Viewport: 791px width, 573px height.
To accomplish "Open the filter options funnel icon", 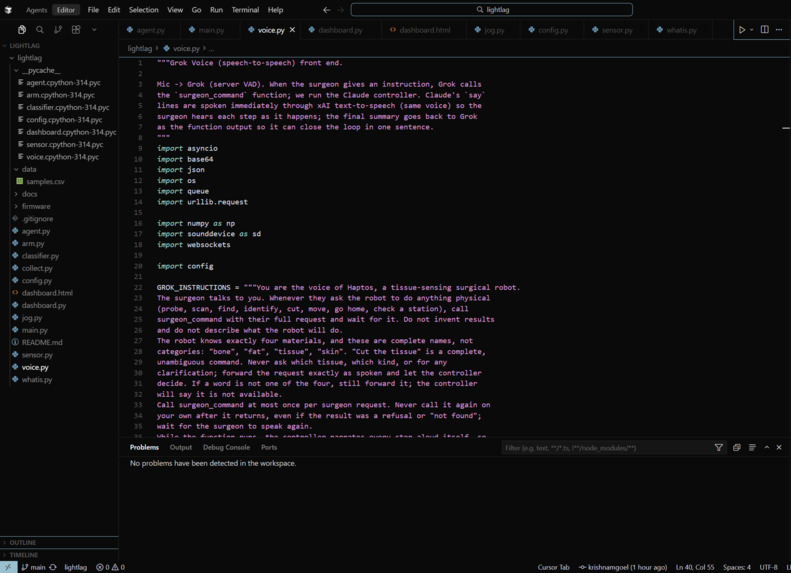I will pos(719,447).
